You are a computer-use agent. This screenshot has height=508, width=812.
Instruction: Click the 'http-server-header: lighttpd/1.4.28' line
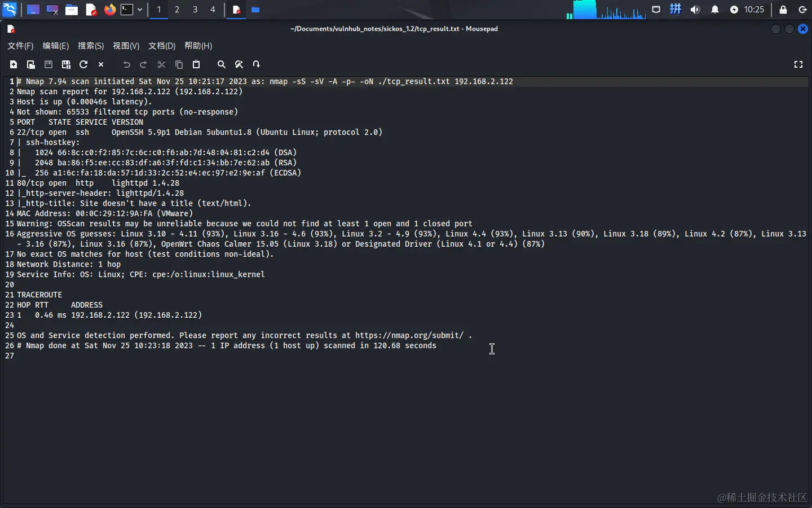100,193
